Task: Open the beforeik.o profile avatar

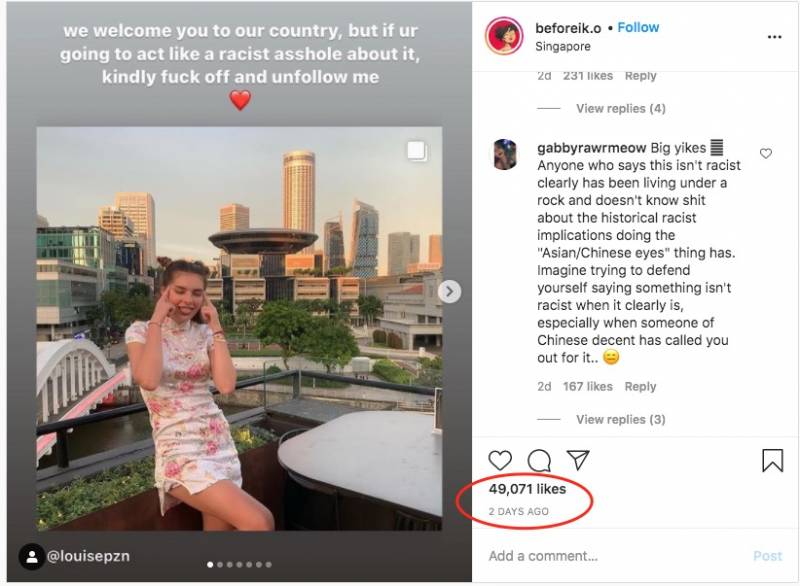Action: 504,36
